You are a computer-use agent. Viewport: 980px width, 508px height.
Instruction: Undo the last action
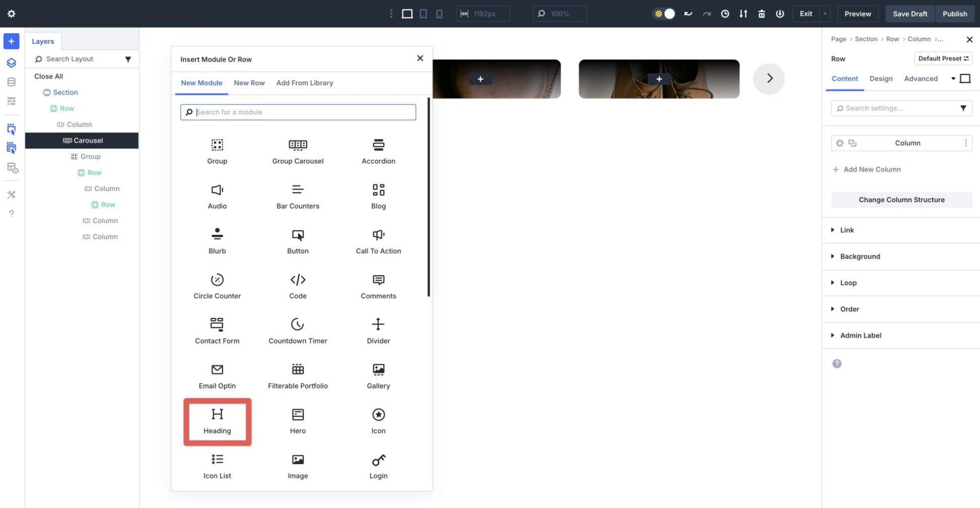click(688, 14)
